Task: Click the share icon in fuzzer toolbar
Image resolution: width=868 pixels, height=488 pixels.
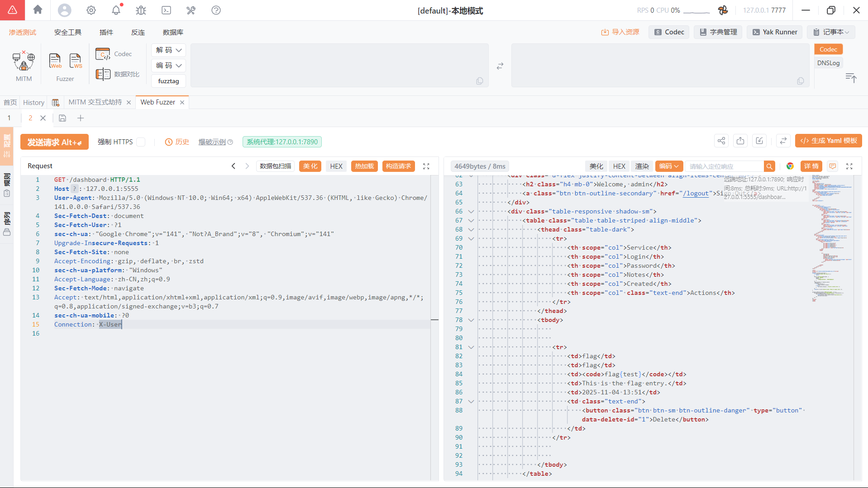Action: [721, 141]
